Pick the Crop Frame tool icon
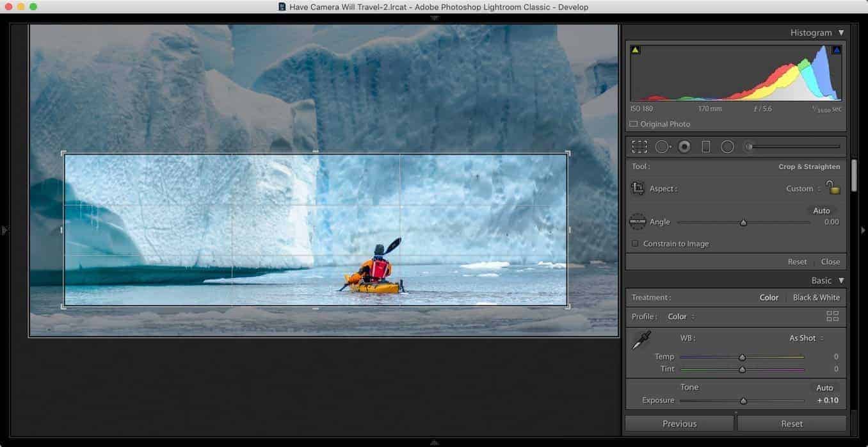Image resolution: width=868 pixels, height=447 pixels. [638, 188]
